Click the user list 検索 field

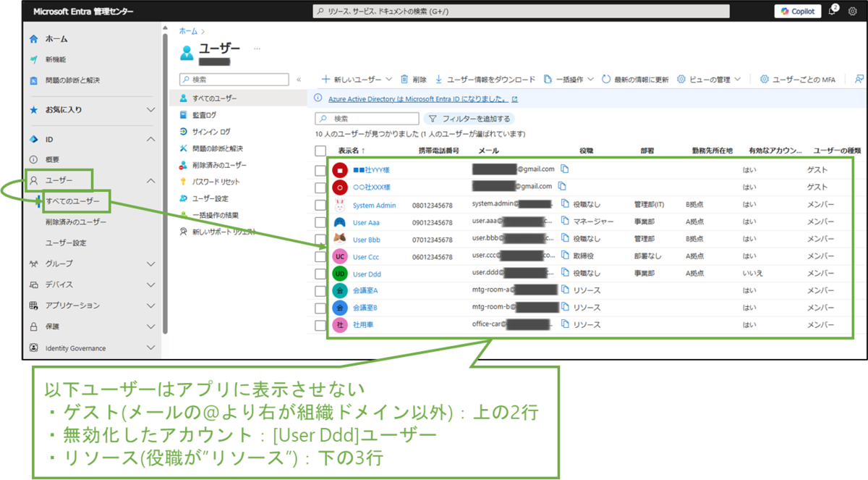coord(367,118)
